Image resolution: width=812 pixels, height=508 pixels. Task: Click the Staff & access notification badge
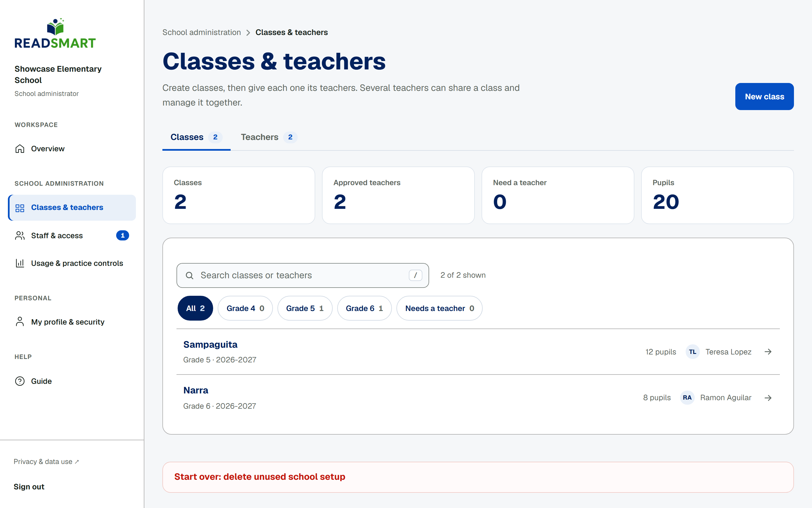tap(122, 236)
